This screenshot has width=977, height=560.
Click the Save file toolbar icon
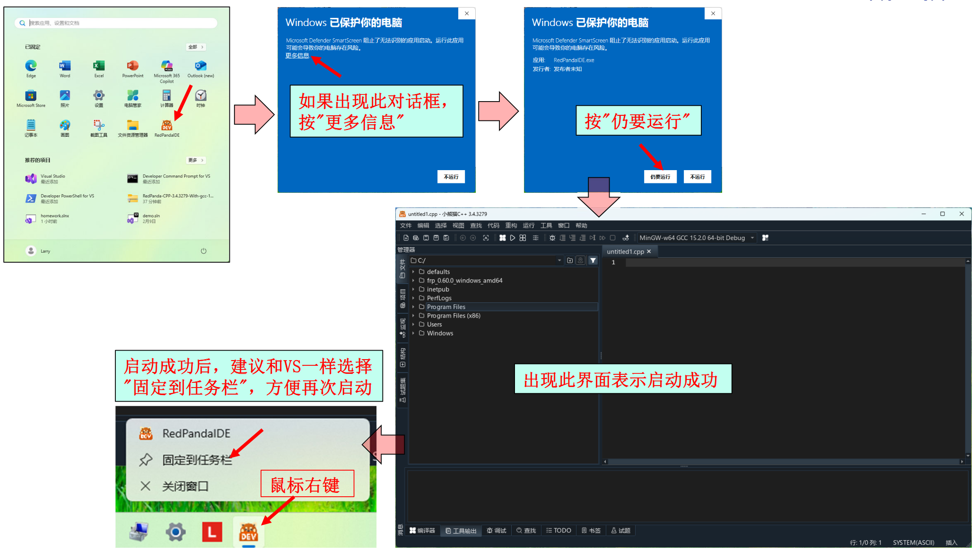point(426,238)
